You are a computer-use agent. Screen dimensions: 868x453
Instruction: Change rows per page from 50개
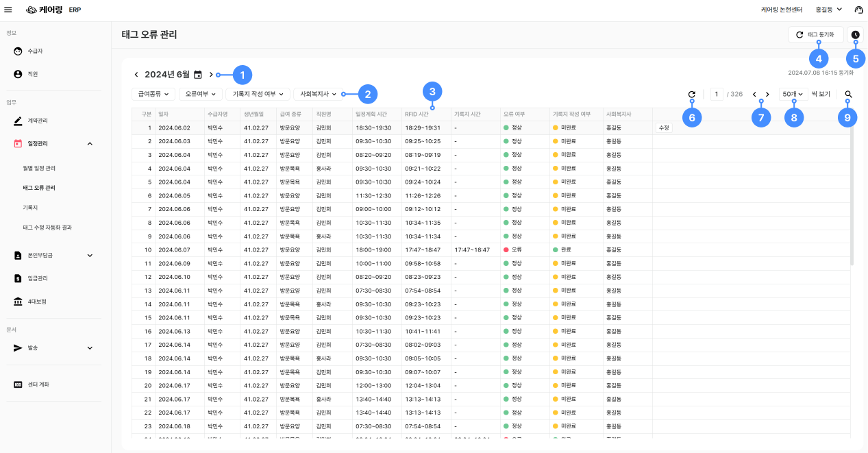click(x=793, y=94)
